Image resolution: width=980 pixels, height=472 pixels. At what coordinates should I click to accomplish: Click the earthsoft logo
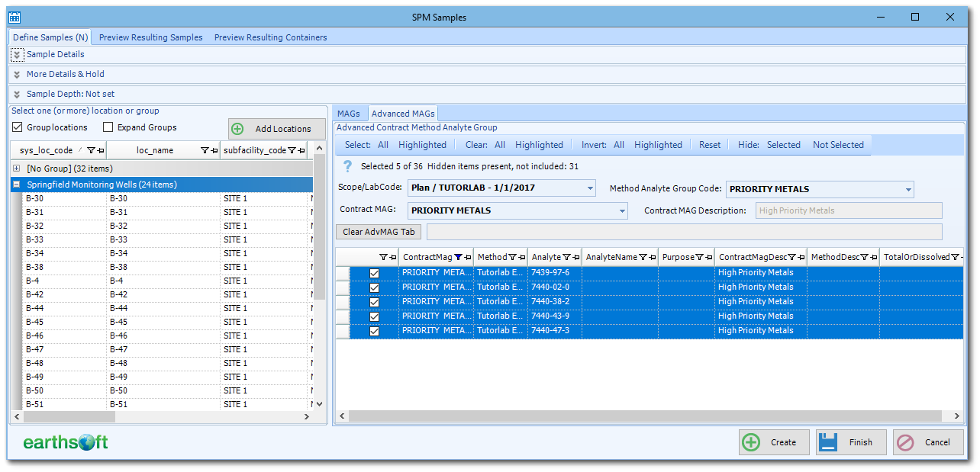click(x=65, y=442)
